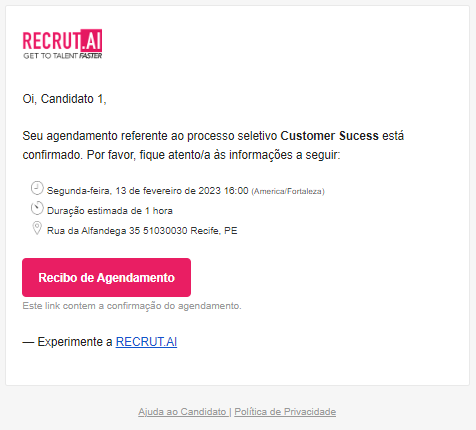This screenshot has width=476, height=430.
Task: Click the timer icon beside duration
Action: [37, 208]
